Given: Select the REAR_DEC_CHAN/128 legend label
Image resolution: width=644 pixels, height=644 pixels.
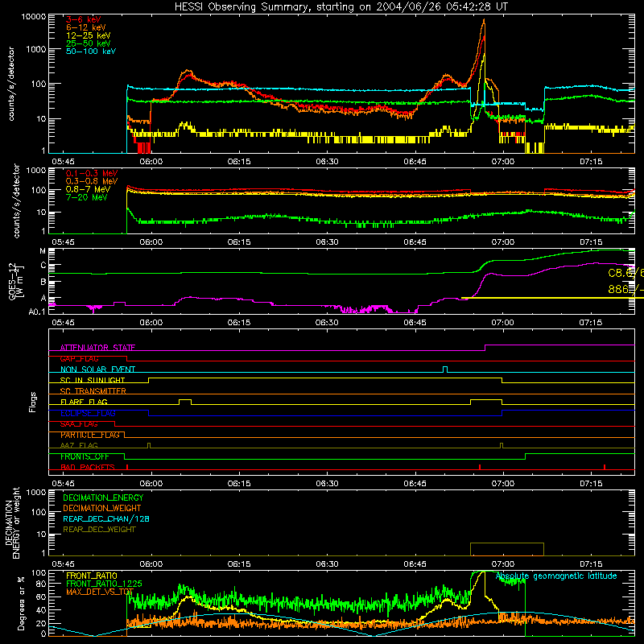Looking at the screenshot, I should click(x=106, y=519).
